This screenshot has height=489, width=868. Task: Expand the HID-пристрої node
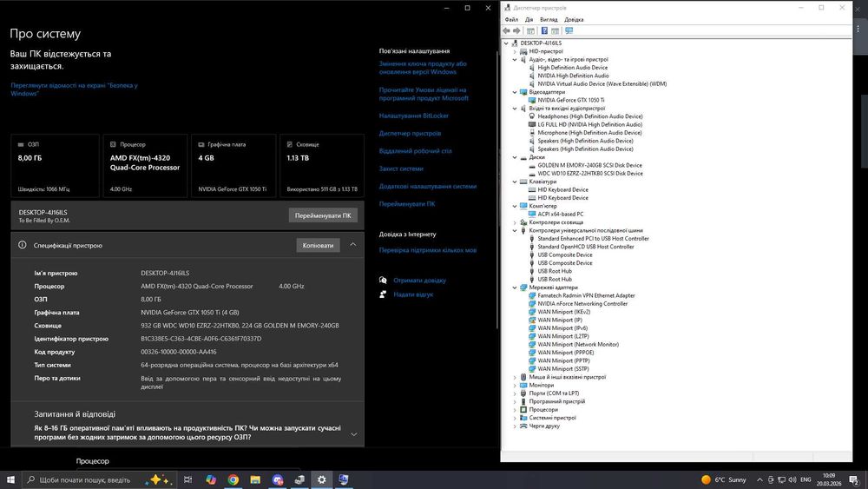[x=515, y=51]
